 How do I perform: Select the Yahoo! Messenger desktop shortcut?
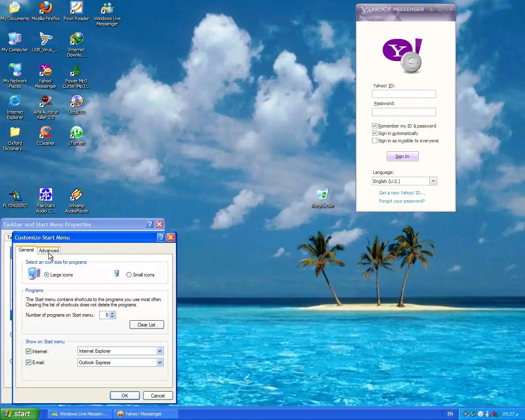click(x=46, y=76)
